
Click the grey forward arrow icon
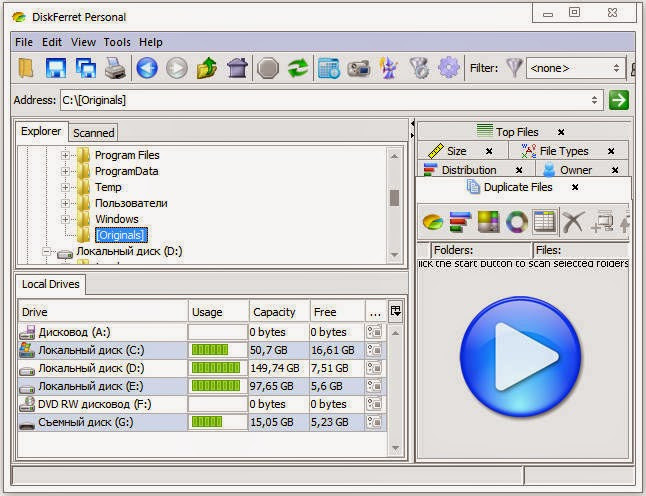coord(177,68)
